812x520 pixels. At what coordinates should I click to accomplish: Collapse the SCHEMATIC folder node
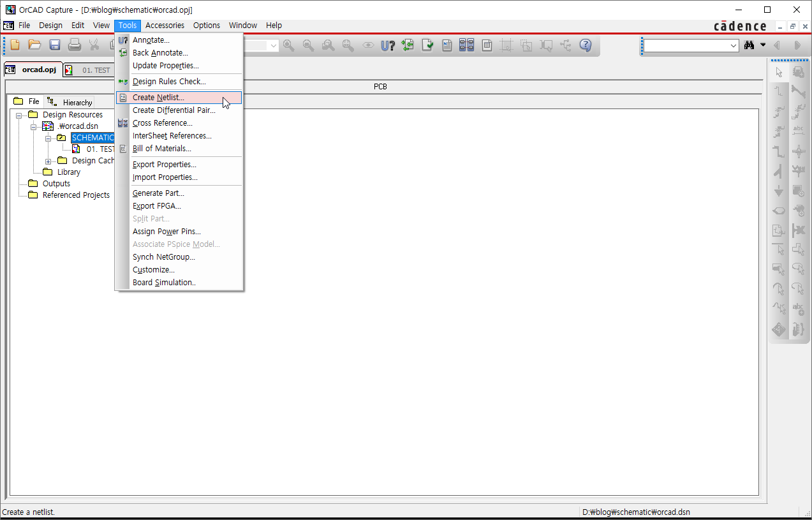(48, 138)
